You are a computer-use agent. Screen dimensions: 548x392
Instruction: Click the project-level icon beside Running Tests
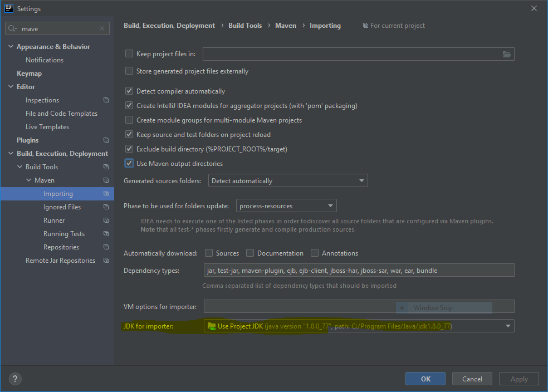106,233
